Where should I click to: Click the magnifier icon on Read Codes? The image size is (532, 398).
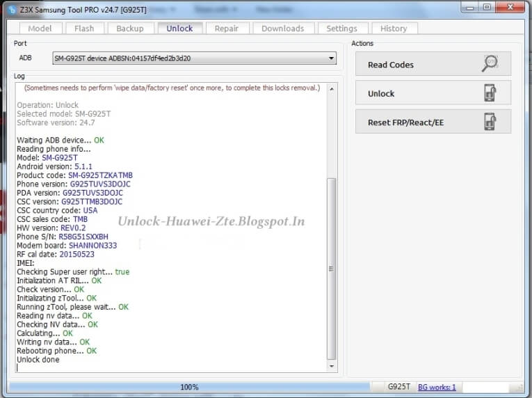tap(490, 63)
